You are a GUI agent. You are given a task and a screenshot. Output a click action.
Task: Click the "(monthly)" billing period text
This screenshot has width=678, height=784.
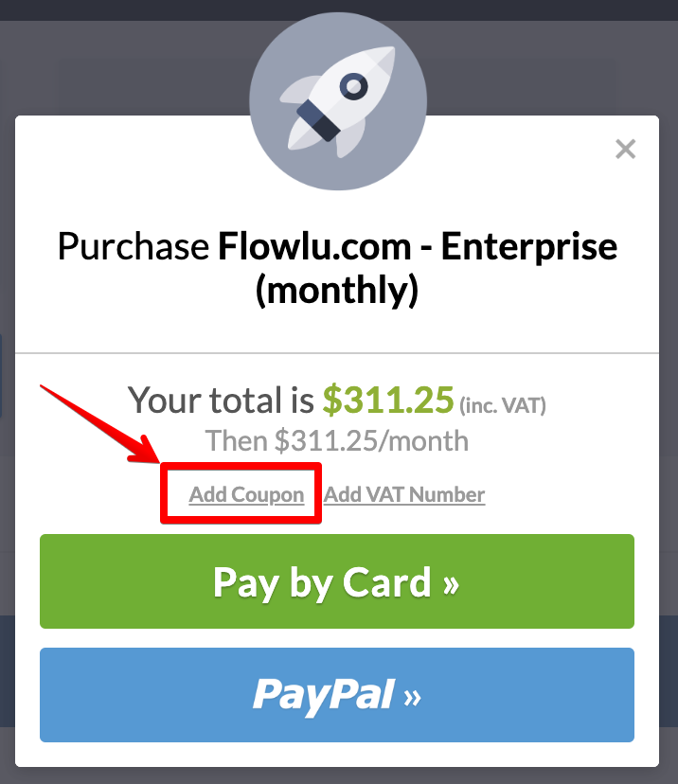pos(337,291)
